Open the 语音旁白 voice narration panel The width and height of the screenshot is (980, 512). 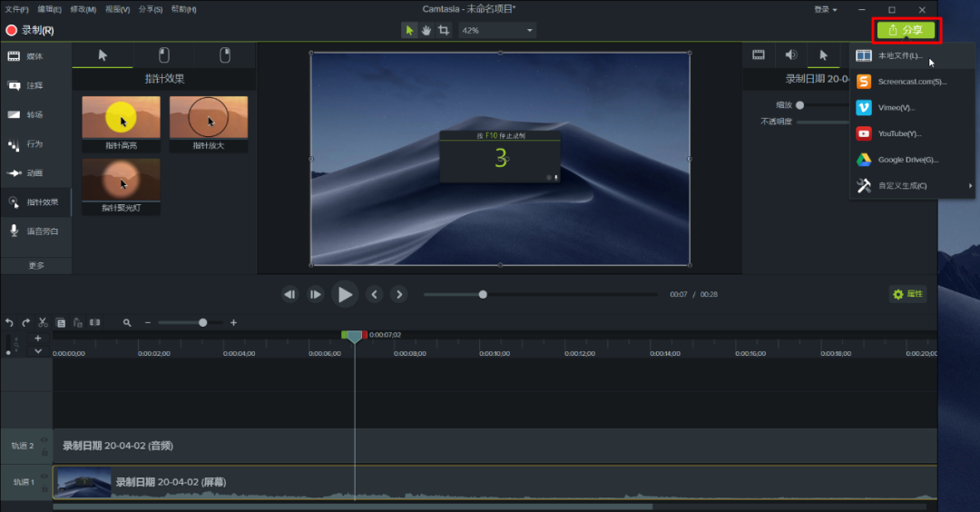35,231
